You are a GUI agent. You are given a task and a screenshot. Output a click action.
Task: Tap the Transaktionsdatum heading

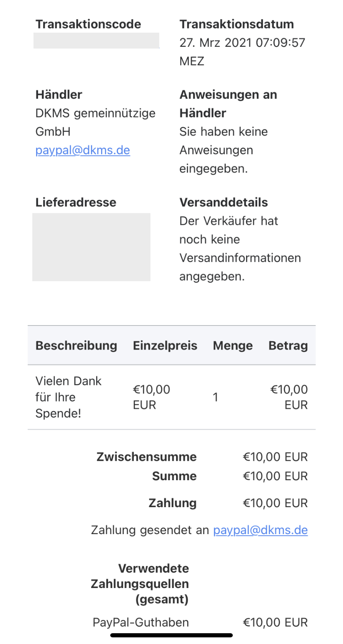pyautogui.click(x=237, y=24)
